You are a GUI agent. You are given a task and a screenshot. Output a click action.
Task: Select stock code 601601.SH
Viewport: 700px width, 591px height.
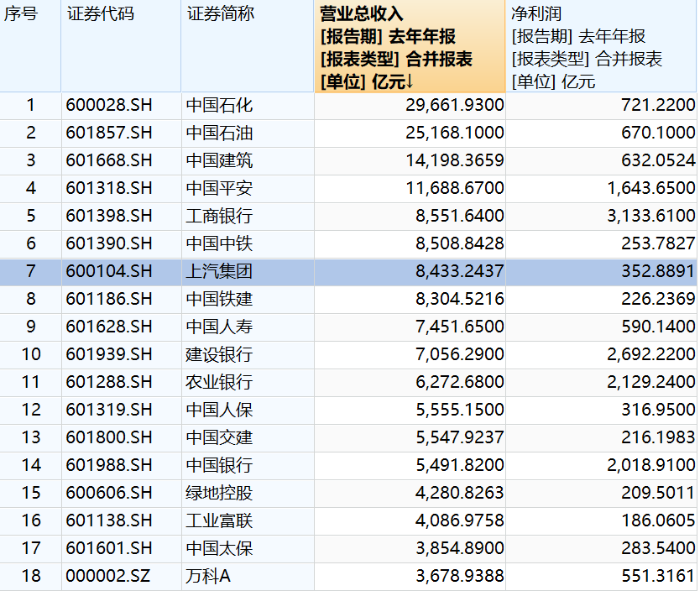click(x=109, y=548)
